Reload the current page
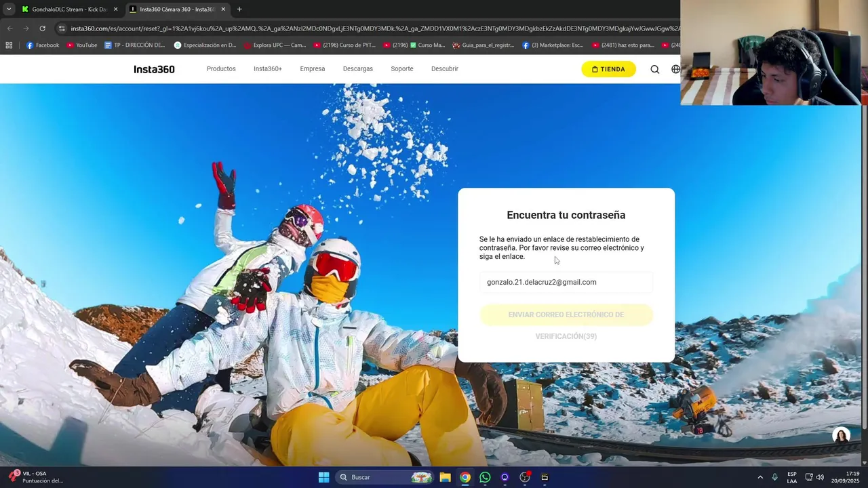 coord(42,28)
